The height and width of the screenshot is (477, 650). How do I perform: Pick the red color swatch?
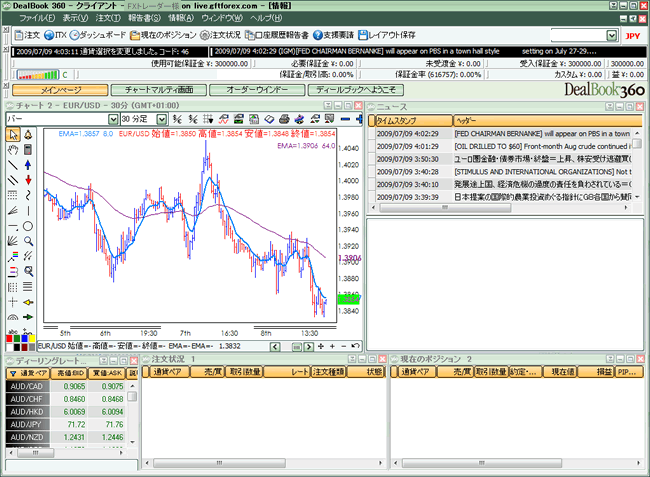click(10, 339)
